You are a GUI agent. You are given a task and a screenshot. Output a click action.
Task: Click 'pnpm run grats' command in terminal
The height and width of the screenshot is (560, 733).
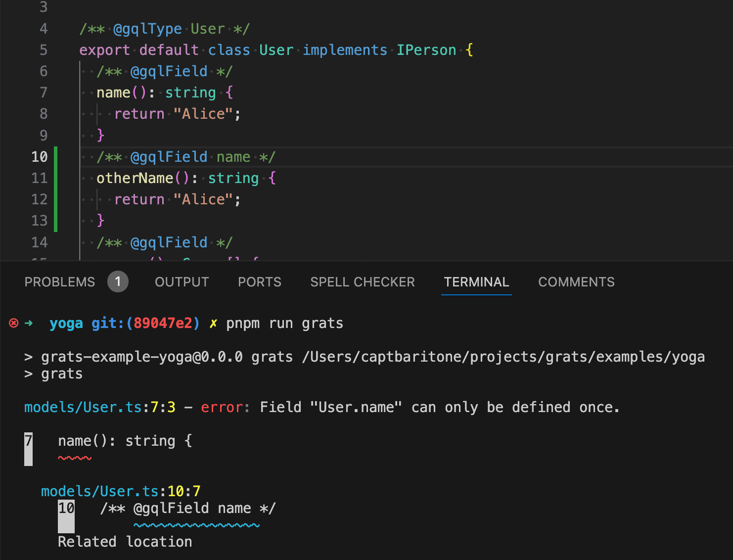[x=284, y=323]
